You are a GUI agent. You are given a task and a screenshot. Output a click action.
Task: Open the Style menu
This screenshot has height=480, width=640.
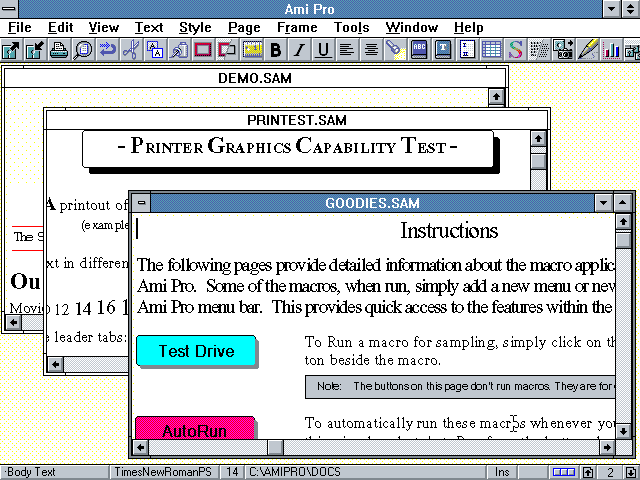(195, 27)
